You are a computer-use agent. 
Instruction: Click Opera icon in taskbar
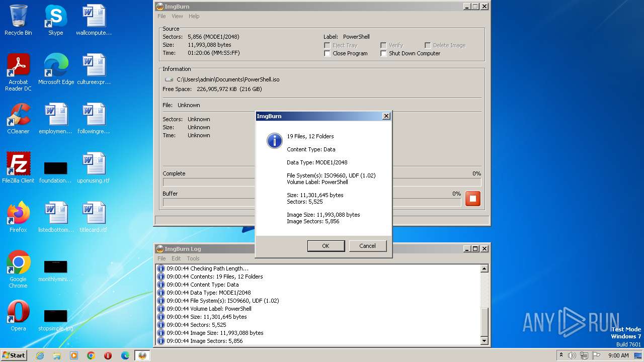coord(108,355)
